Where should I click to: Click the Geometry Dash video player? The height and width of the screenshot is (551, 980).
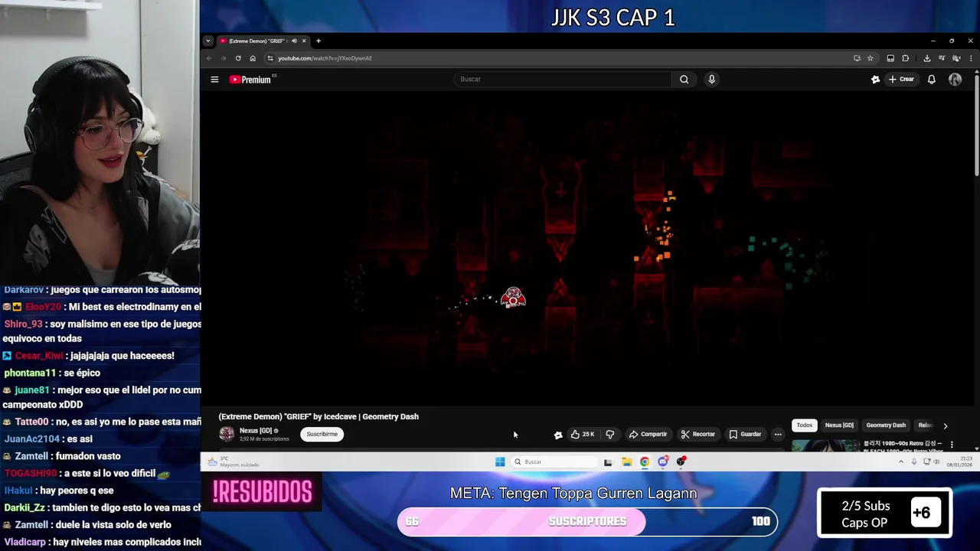pyautogui.click(x=587, y=246)
